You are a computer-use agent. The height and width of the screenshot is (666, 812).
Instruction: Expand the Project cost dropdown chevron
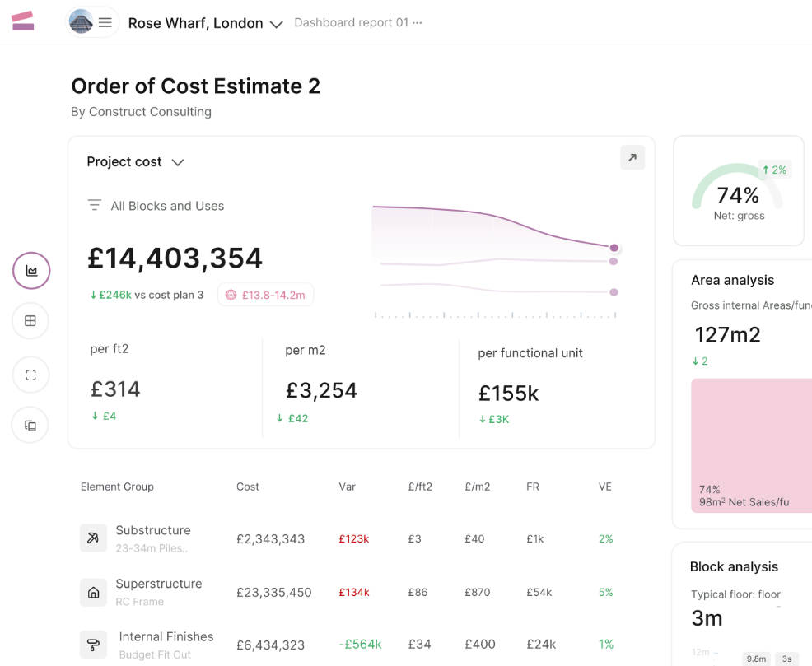[178, 163]
